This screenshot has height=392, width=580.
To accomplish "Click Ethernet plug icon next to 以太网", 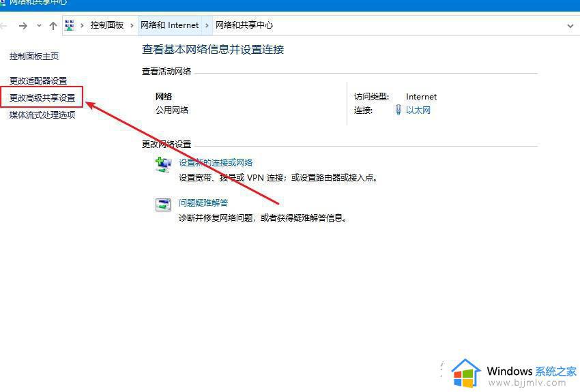I will coord(398,110).
